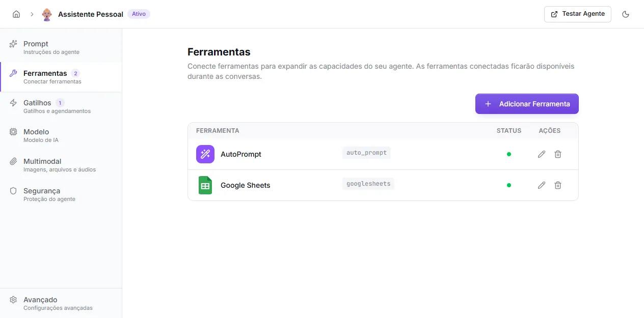Click Adicionar Ferramenta button
Image resolution: width=644 pixels, height=318 pixels.
click(x=527, y=104)
